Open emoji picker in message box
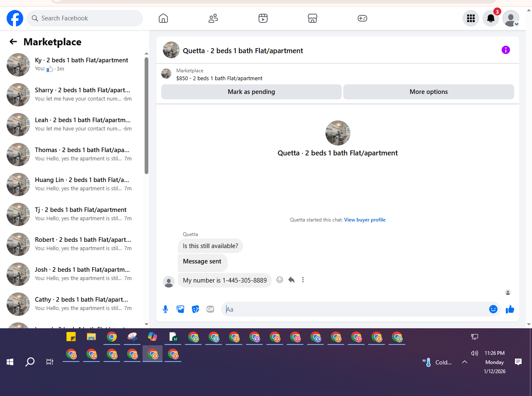This screenshot has height=396, width=532. (x=493, y=309)
